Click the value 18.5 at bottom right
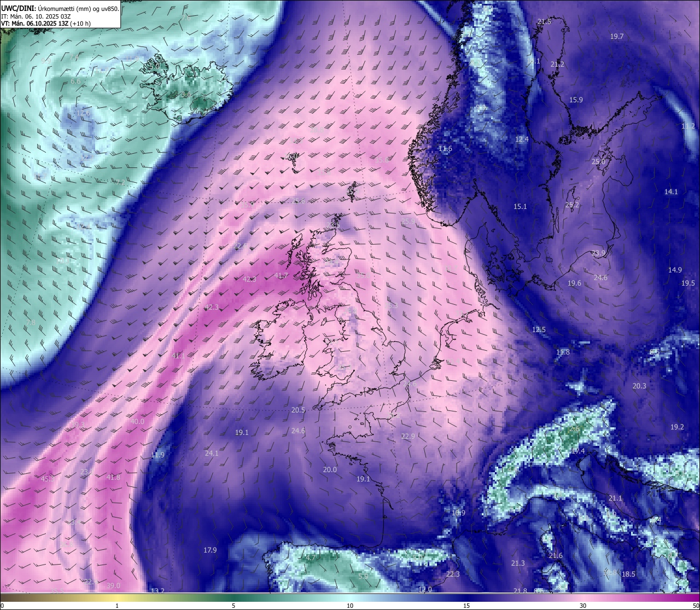Screen dimensions: 700x610 point(628,574)
